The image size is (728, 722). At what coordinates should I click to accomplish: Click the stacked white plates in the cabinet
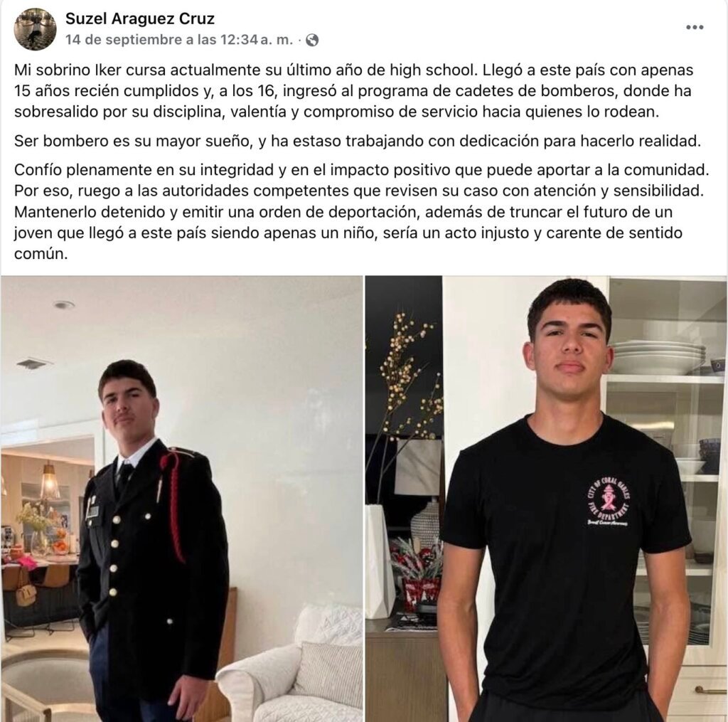658,356
